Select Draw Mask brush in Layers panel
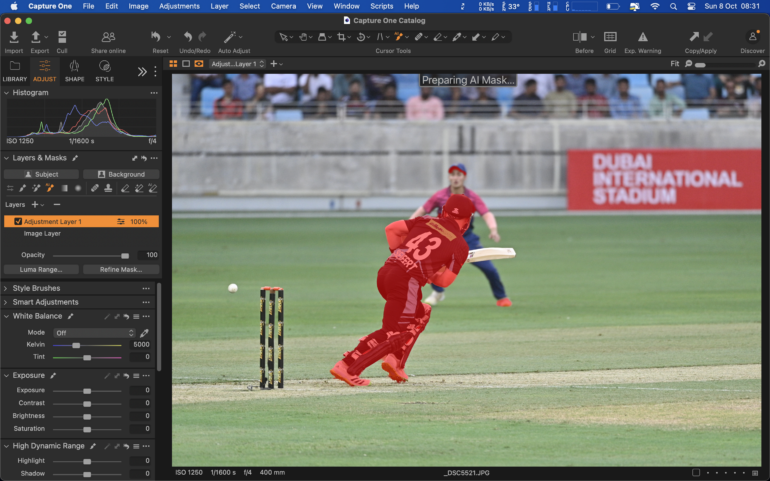 point(23,188)
